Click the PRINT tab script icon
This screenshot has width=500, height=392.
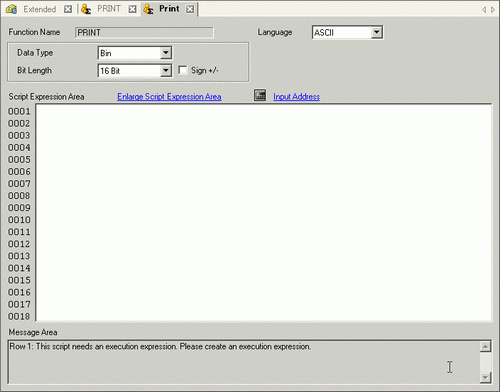pyautogui.click(x=86, y=9)
